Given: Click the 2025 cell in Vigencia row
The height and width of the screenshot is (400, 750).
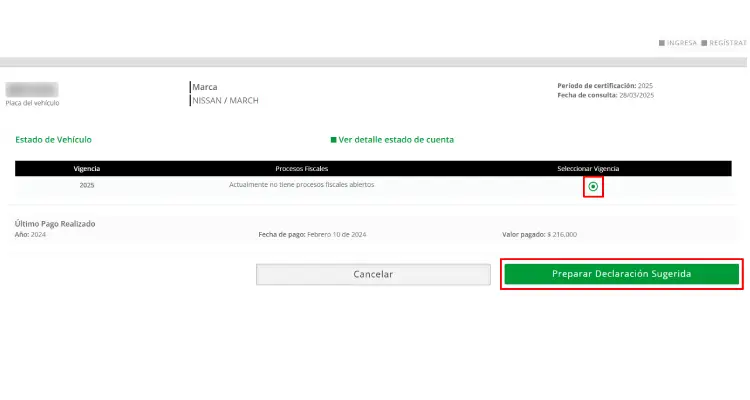Looking at the screenshot, I should tap(87, 185).
